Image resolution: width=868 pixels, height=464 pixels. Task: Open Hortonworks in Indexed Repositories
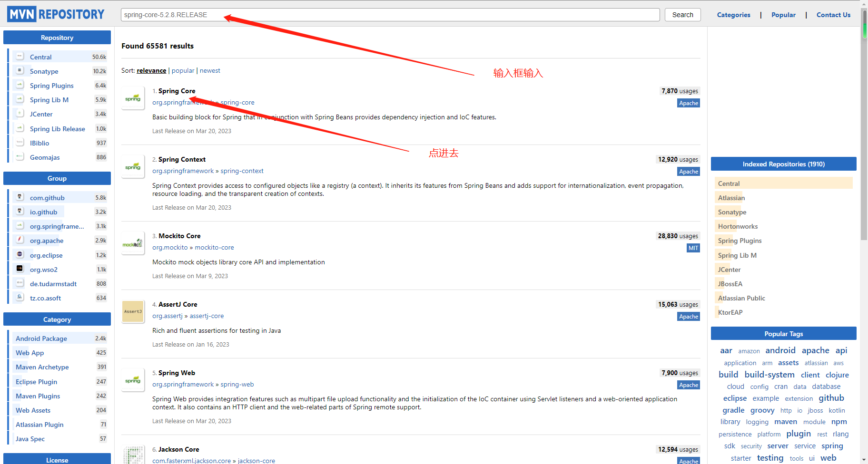(738, 226)
